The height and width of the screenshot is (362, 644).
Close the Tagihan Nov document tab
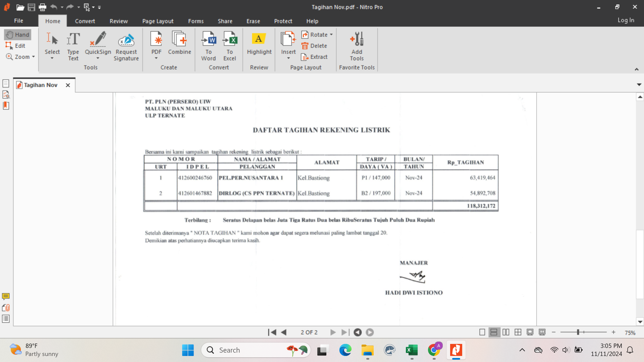68,85
